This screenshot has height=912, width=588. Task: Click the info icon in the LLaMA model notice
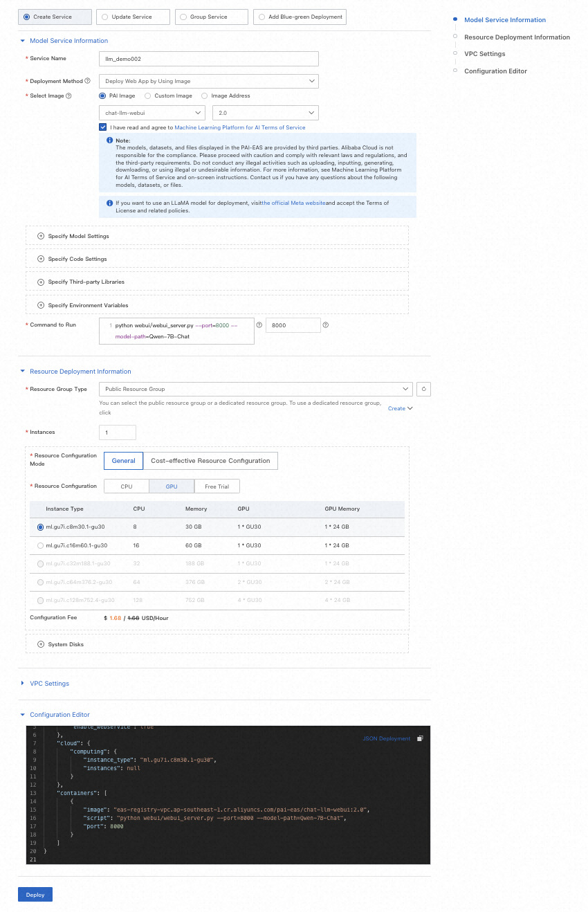pyautogui.click(x=109, y=203)
